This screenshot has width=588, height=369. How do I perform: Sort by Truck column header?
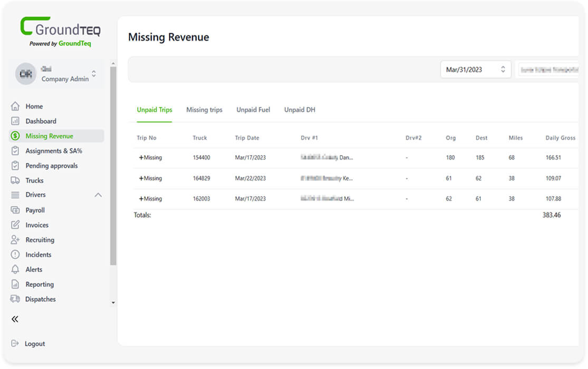point(200,138)
